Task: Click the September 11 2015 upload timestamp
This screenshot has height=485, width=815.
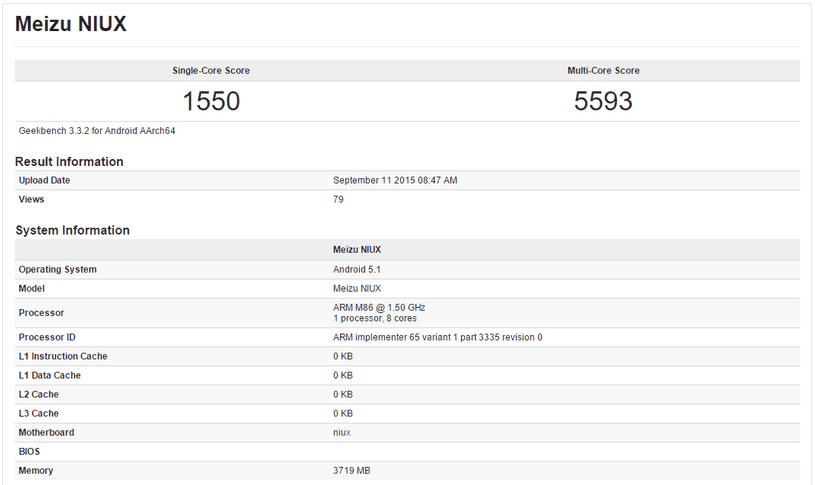Action: click(x=395, y=180)
